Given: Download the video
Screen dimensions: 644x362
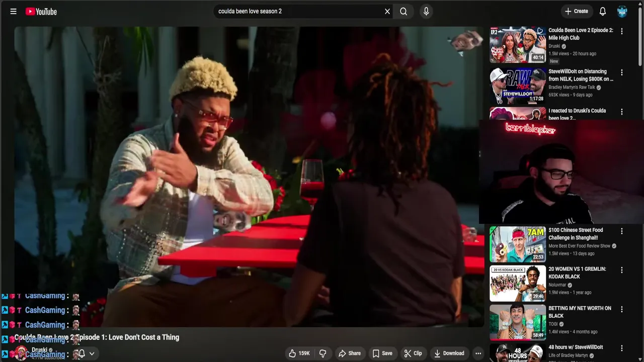Looking at the screenshot, I should pyautogui.click(x=449, y=353).
